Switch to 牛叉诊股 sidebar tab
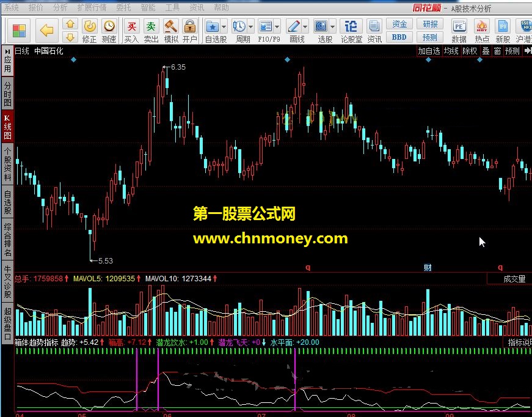 tap(7, 282)
